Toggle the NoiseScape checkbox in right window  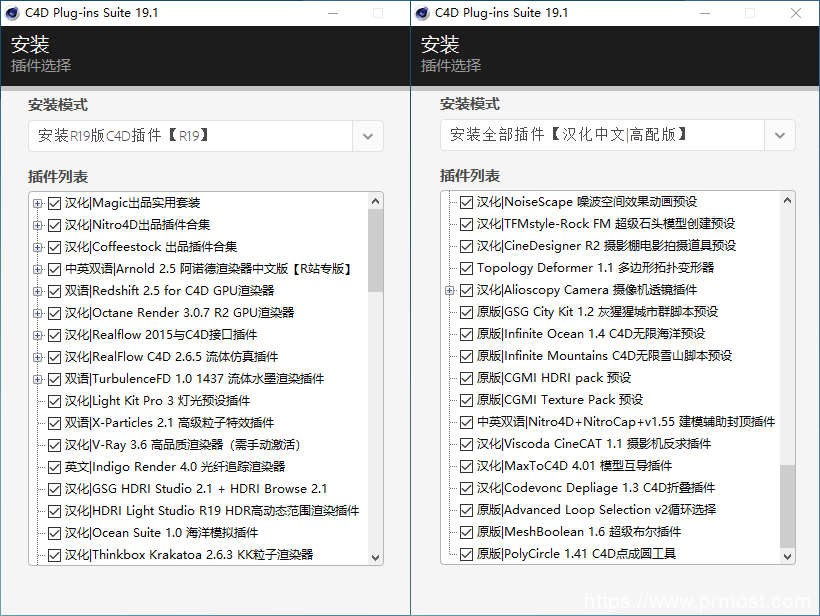coord(466,202)
